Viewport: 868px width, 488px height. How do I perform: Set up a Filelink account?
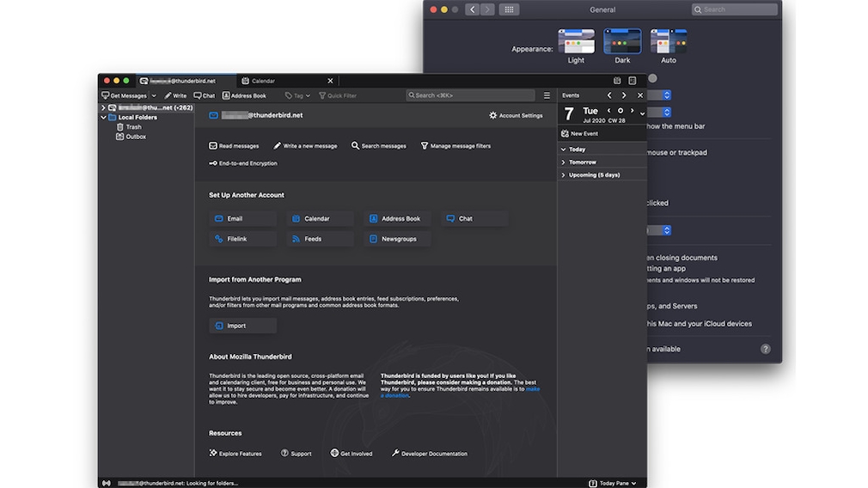[243, 239]
